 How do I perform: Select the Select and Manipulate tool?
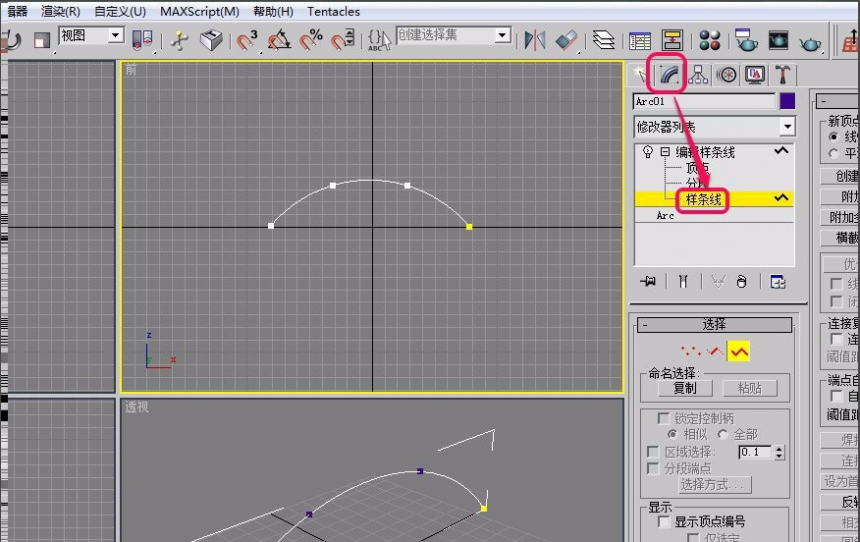[179, 40]
